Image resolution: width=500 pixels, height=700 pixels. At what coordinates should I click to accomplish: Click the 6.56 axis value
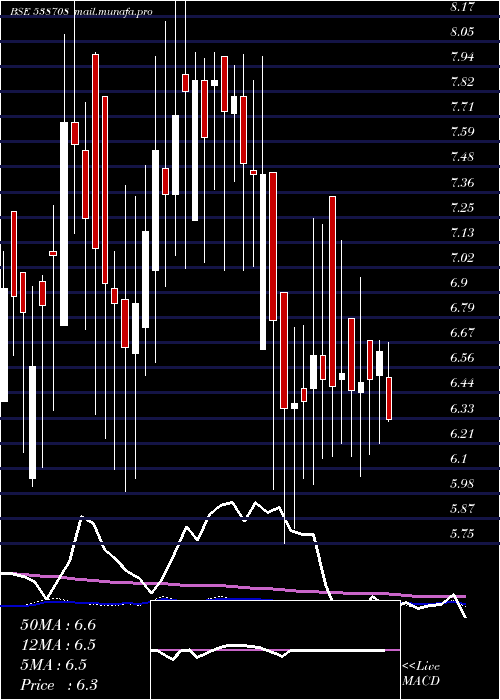pos(462,358)
